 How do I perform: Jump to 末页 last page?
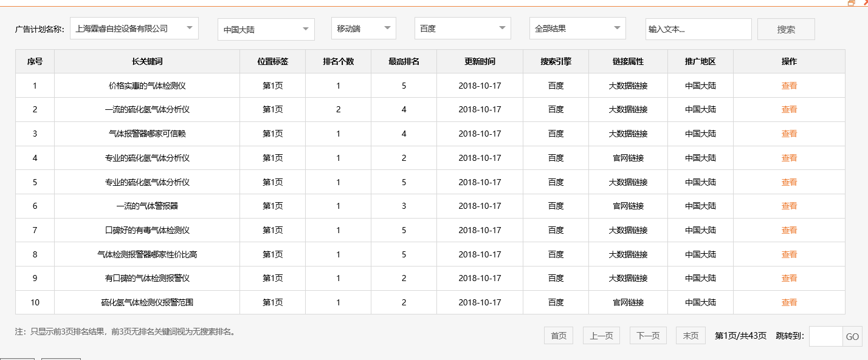[691, 335]
